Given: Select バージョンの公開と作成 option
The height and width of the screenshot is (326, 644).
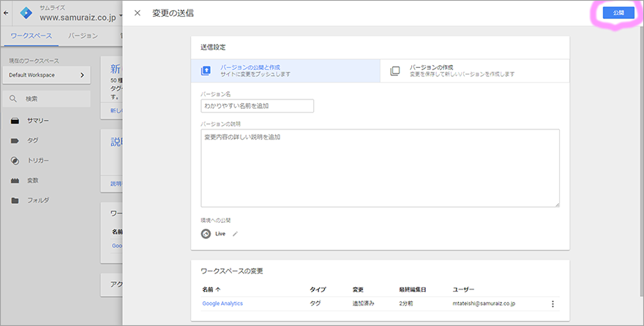Looking at the screenshot, I should [285, 70].
